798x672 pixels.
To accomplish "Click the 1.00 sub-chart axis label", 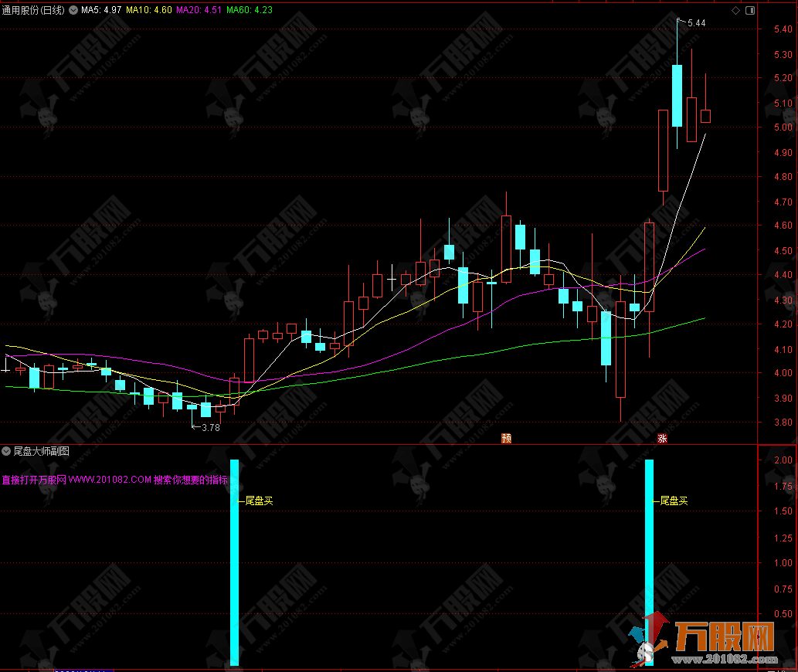I will pos(783,562).
